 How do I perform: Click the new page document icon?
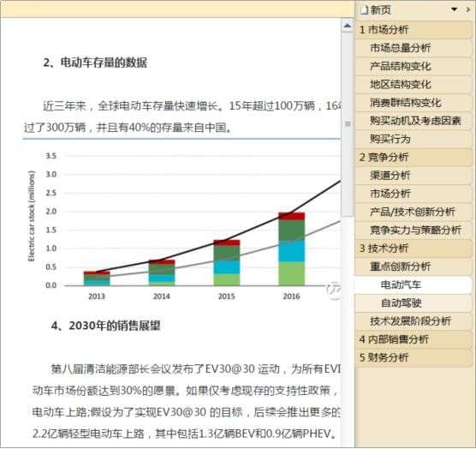coord(364,10)
